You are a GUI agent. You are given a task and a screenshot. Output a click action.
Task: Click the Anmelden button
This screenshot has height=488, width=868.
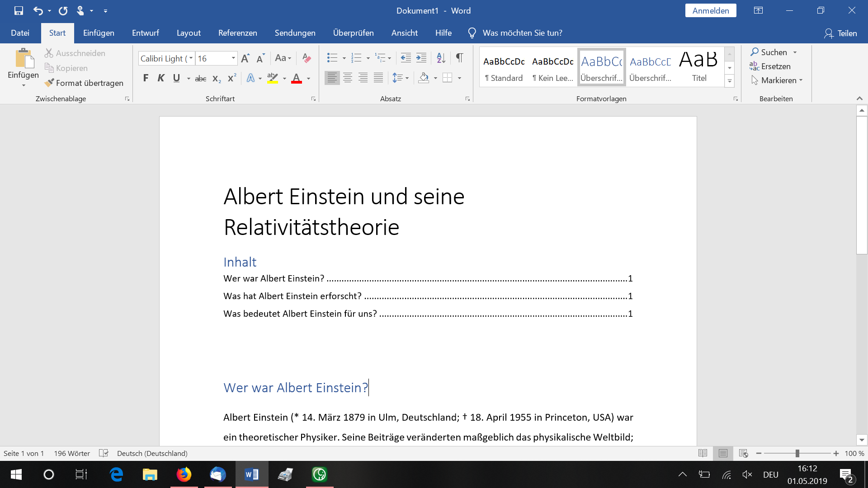tap(710, 10)
